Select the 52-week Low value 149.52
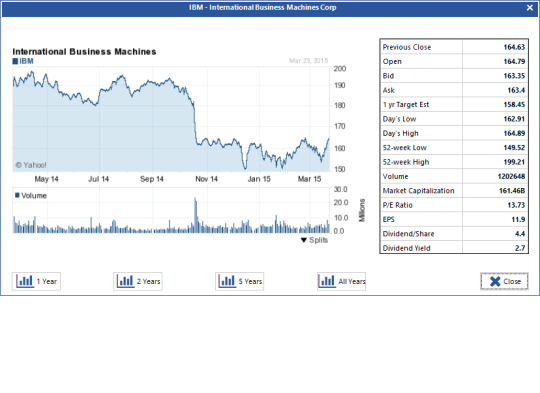Screen dimensions: 540x393 (x=514, y=148)
